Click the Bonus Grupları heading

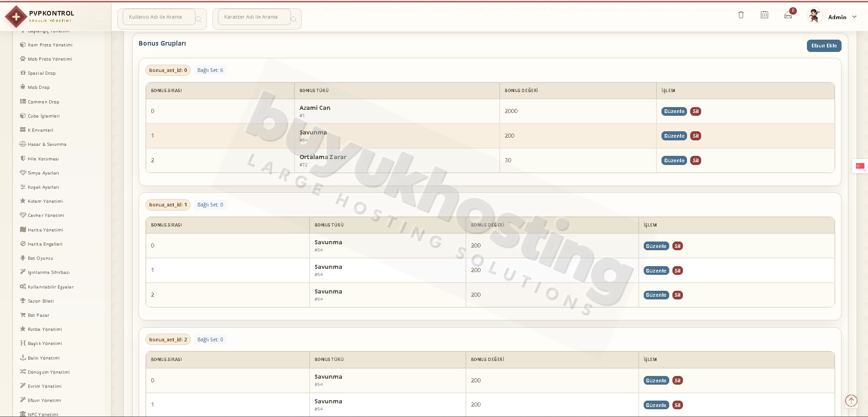(x=162, y=43)
